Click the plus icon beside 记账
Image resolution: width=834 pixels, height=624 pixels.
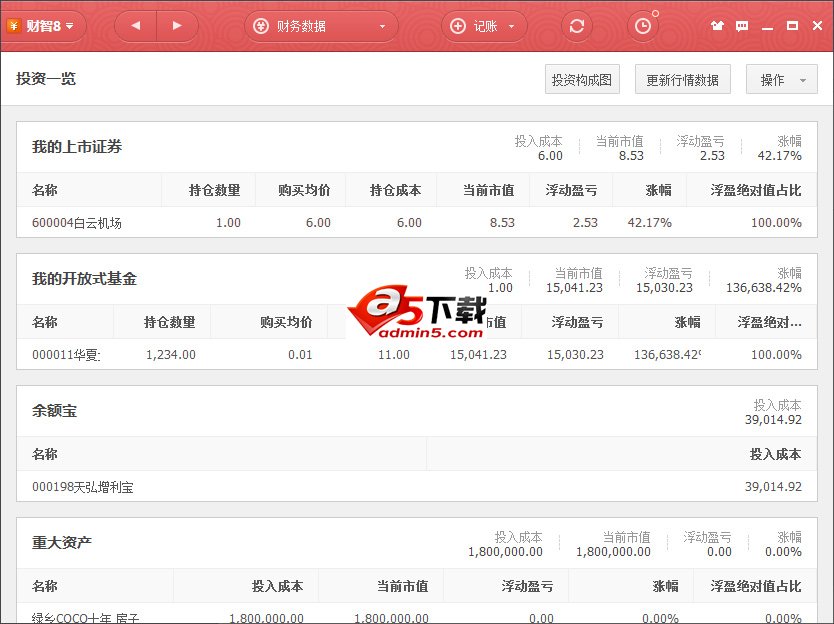click(x=457, y=26)
